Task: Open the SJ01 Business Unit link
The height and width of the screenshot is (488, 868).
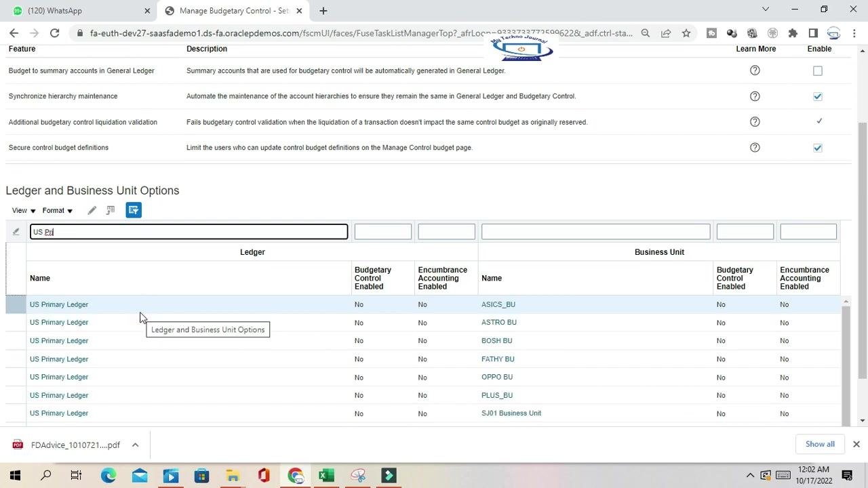Action: coord(511,413)
